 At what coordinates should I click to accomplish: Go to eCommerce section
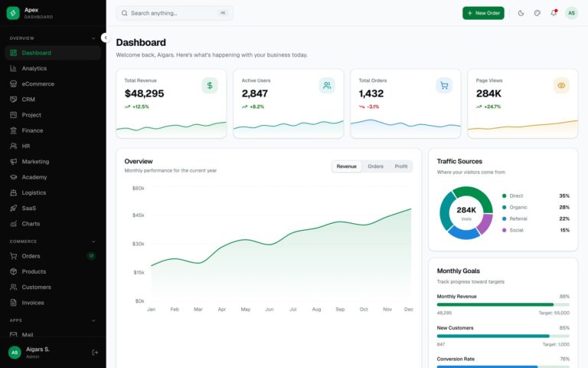coord(53,84)
